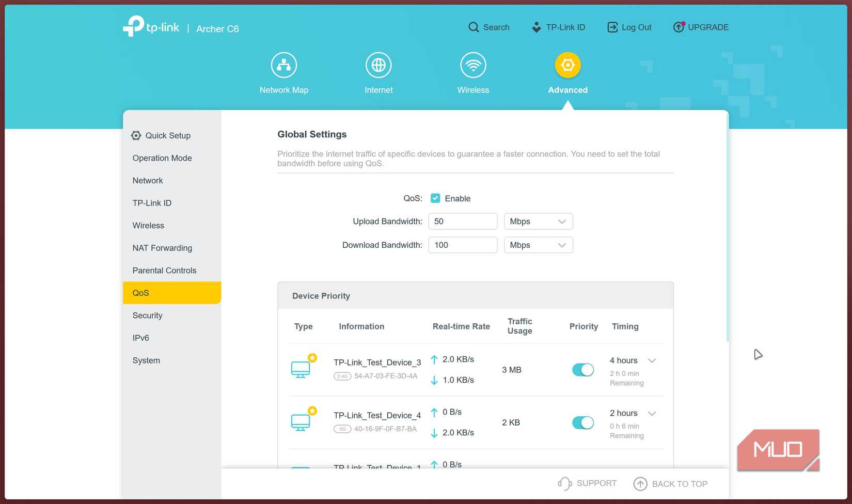Viewport: 852px width, 504px height.
Task: Open Internet via the globe icon
Action: coord(378,65)
